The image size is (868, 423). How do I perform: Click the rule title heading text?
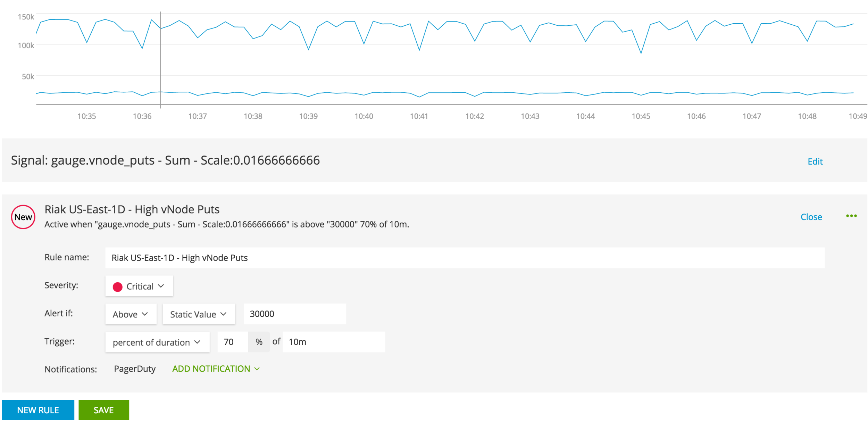132,209
